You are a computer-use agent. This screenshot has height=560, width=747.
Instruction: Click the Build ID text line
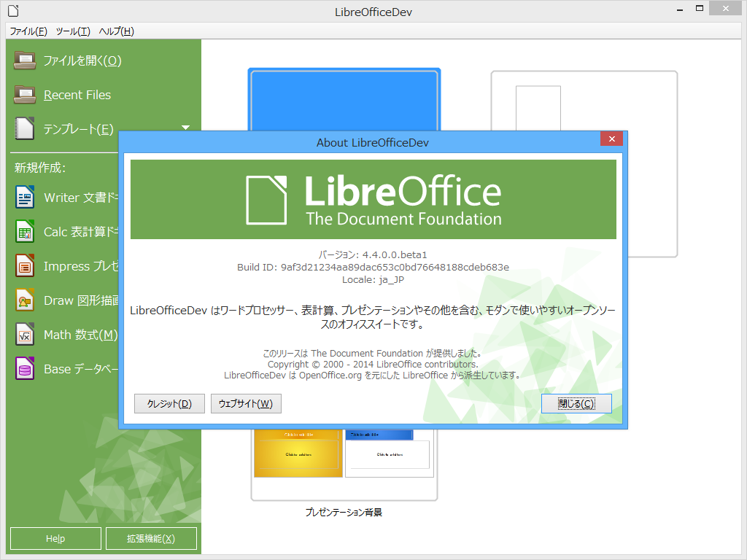(x=373, y=267)
